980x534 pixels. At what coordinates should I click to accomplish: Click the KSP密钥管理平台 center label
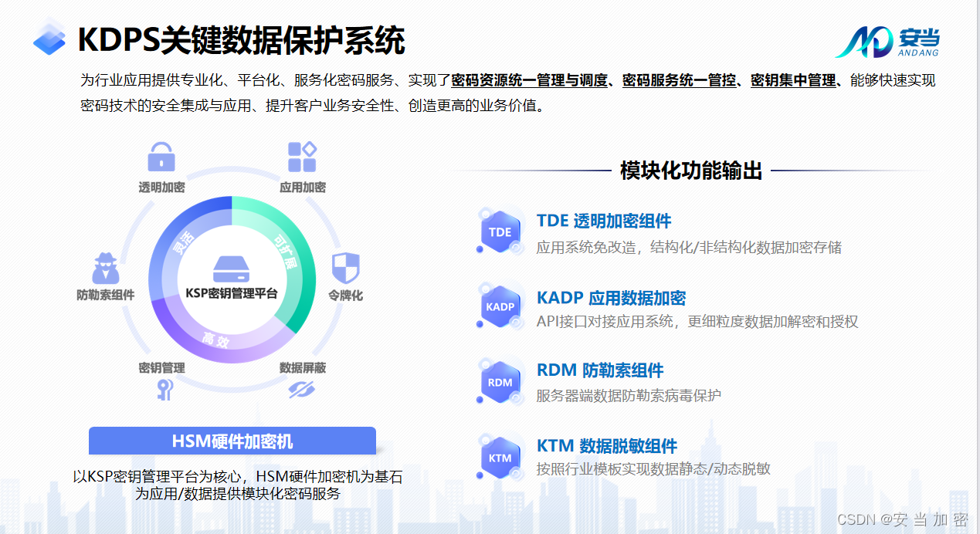click(x=232, y=293)
